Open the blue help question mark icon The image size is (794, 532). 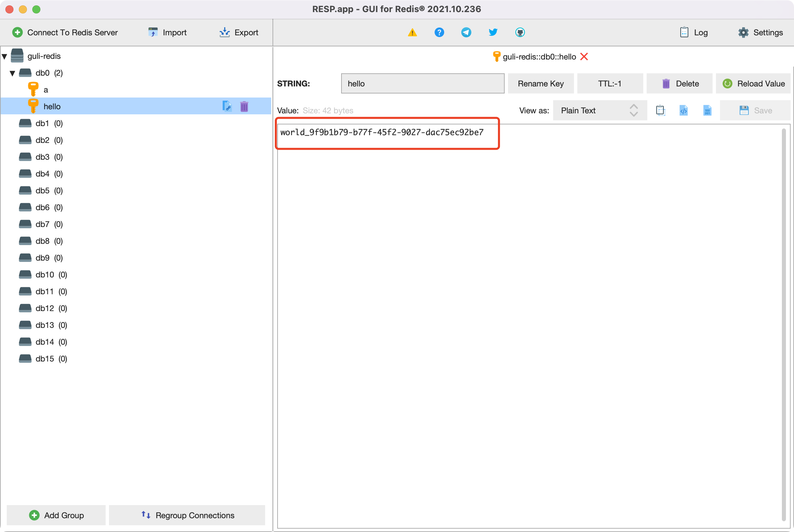coord(439,33)
